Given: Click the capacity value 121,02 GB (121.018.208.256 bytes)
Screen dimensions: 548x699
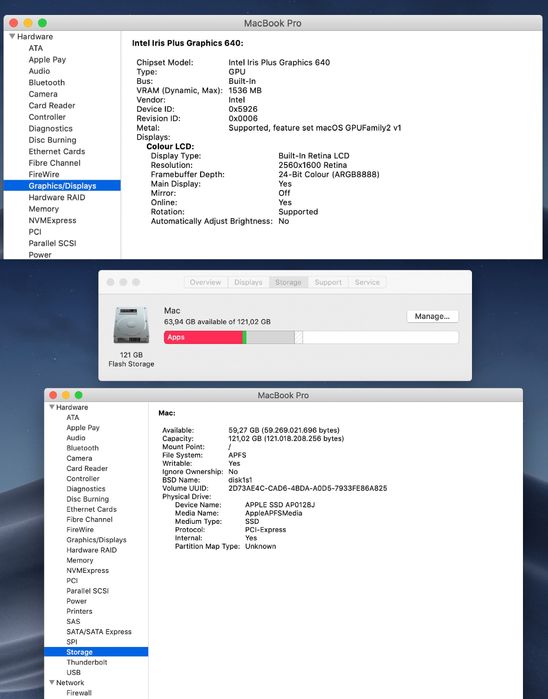Looking at the screenshot, I should tap(286, 439).
